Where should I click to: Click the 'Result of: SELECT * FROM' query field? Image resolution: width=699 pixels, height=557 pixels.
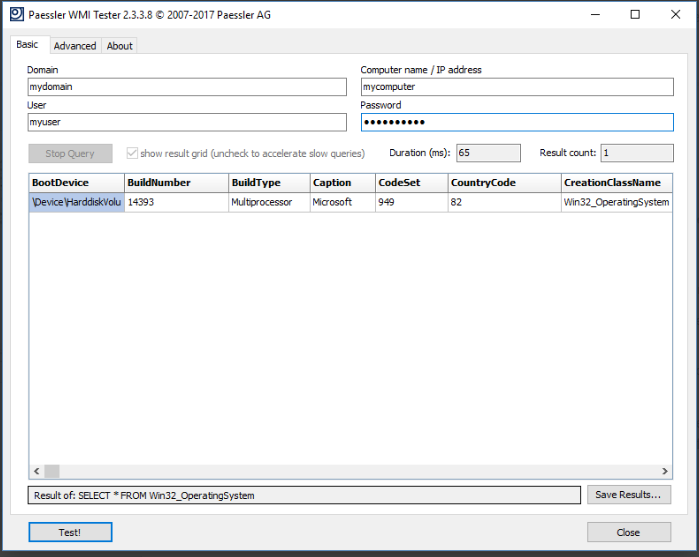click(304, 495)
